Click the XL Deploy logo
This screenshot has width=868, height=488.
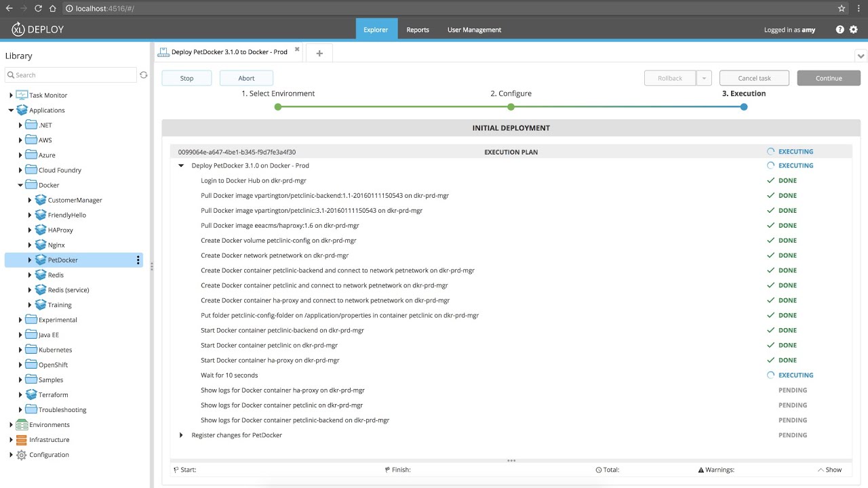pos(38,29)
